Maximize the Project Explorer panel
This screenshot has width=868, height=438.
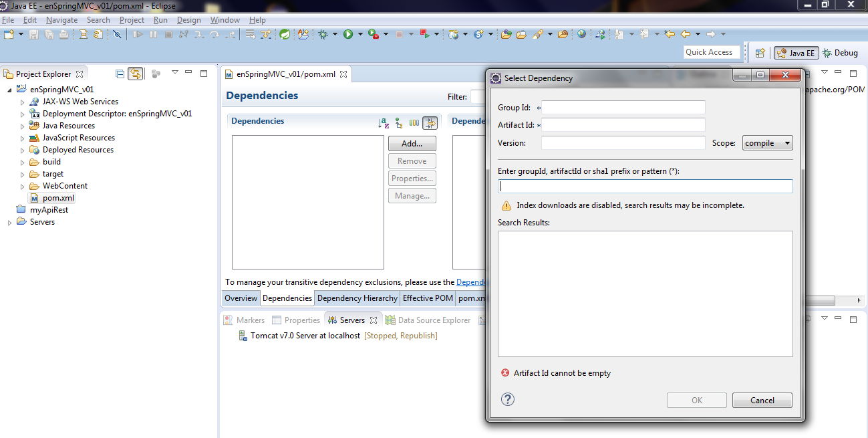pyautogui.click(x=203, y=72)
